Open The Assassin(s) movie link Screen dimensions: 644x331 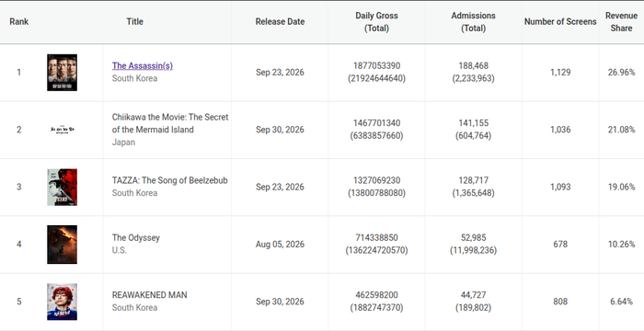point(142,65)
